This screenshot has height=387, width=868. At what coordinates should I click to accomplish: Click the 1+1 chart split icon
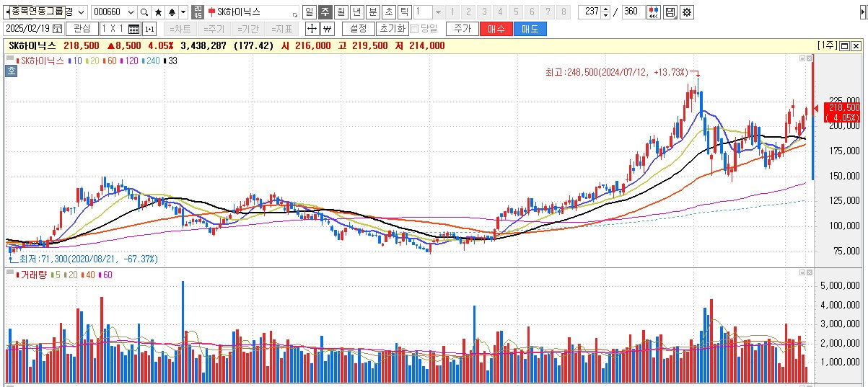[149, 30]
